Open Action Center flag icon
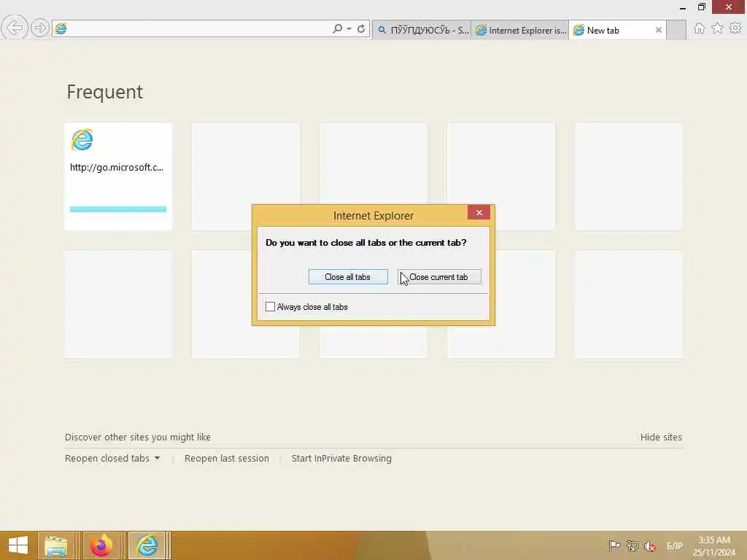 pos(614,545)
